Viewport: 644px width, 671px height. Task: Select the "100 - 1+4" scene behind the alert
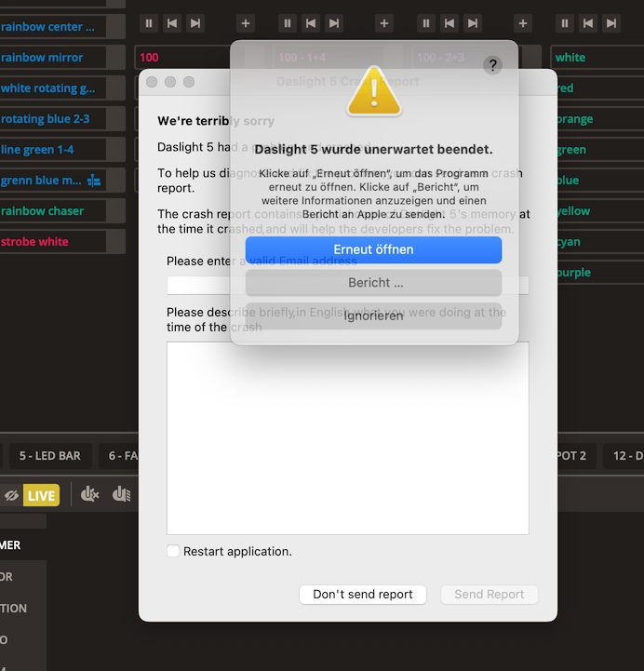tap(329, 58)
